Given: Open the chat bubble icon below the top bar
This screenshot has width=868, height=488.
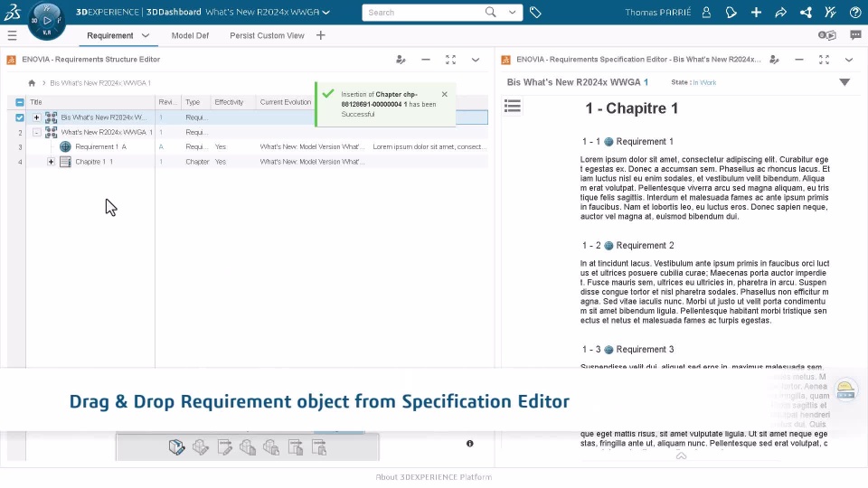Looking at the screenshot, I should [856, 35].
